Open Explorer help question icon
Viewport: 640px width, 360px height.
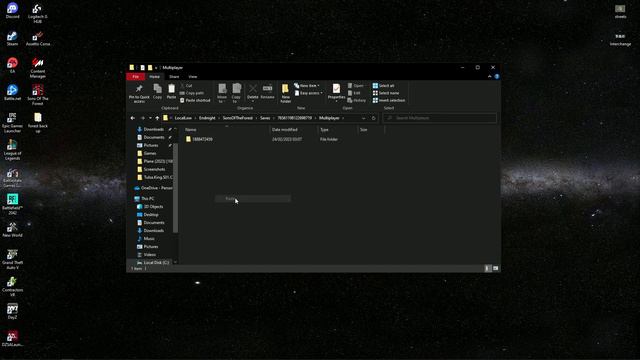coord(497,77)
